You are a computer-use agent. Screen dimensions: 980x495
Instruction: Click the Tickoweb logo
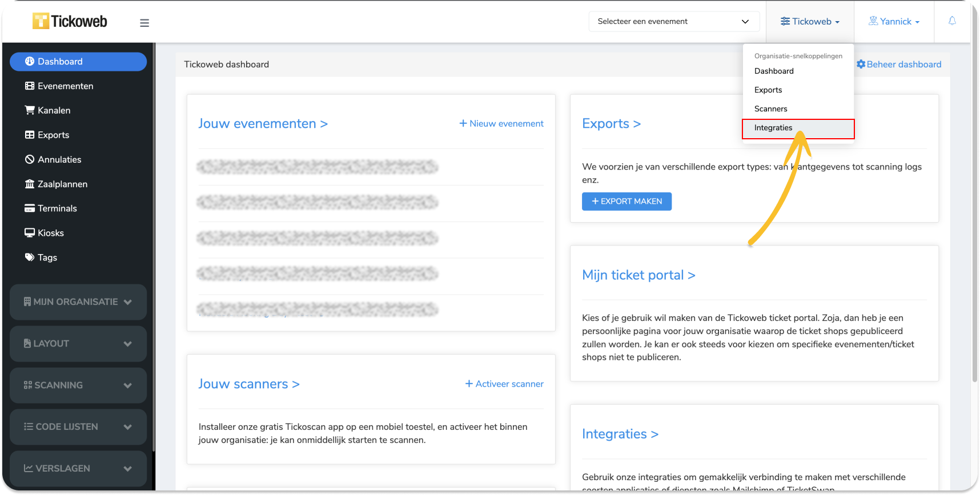70,21
